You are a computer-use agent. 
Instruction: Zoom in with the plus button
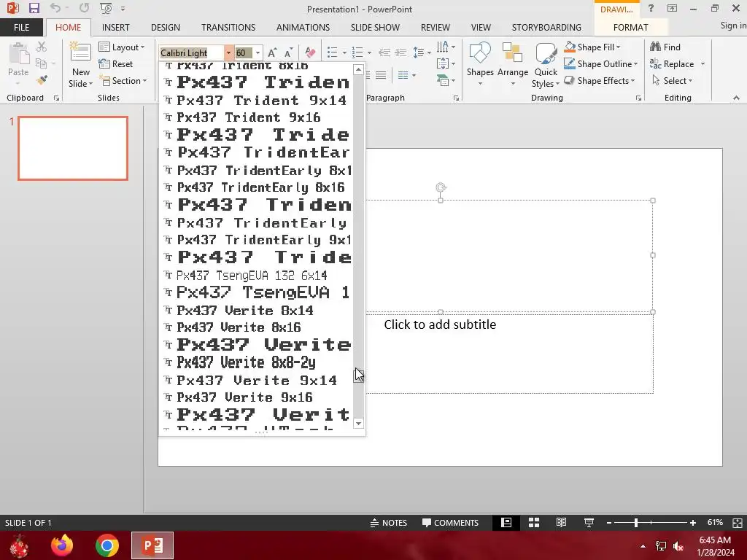[x=693, y=523]
